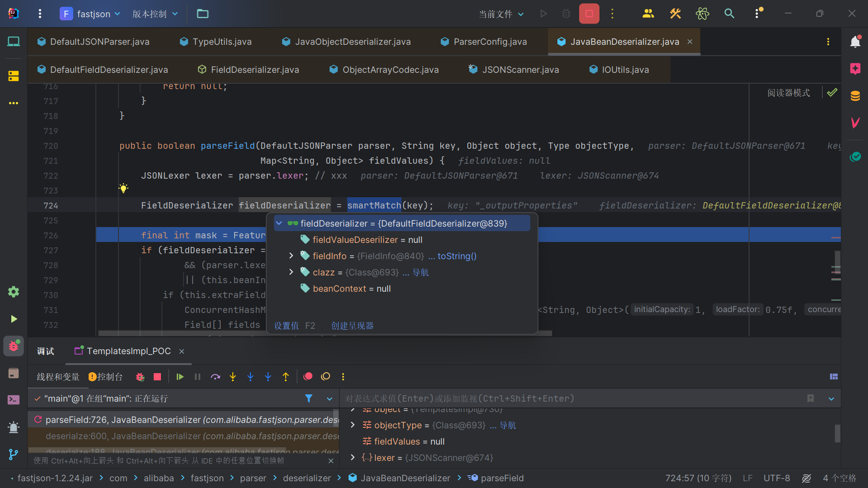Close the JavaBeanDeserializer.java tab
This screenshot has height=488, width=868.
690,42
